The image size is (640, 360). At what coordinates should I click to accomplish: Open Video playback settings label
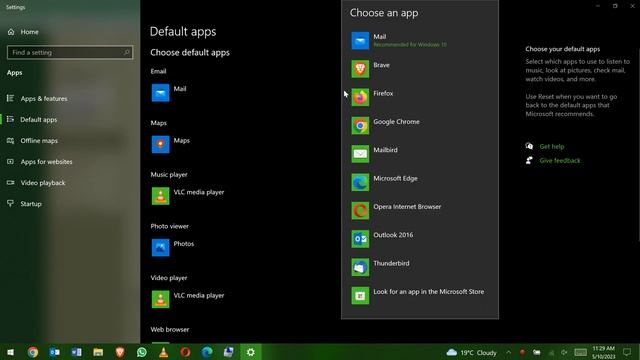point(43,182)
